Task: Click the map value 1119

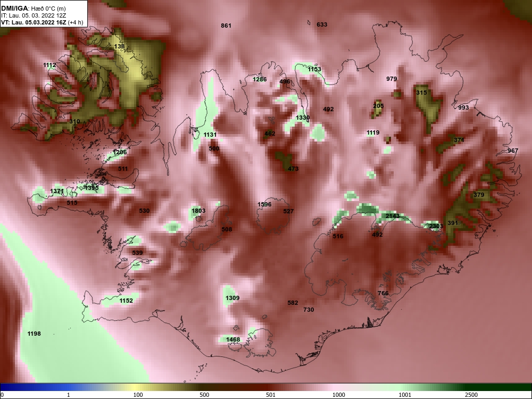Action: point(373,132)
